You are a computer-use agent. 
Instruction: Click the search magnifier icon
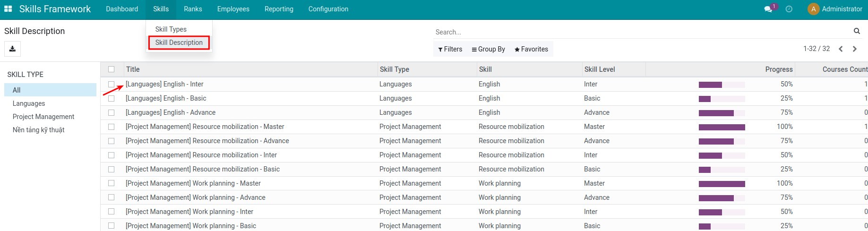pyautogui.click(x=857, y=31)
